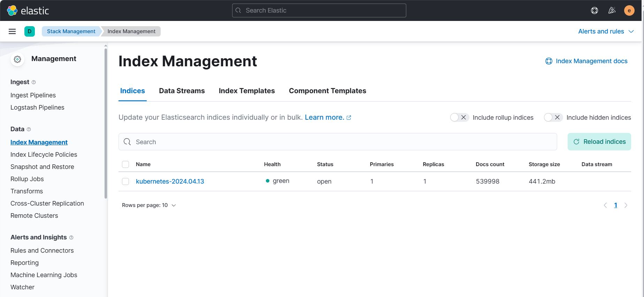Open Snapshot and Restore
Image resolution: width=644 pixels, height=297 pixels.
pos(42,167)
